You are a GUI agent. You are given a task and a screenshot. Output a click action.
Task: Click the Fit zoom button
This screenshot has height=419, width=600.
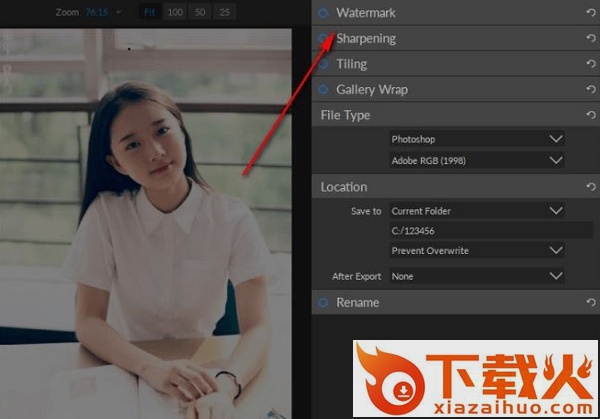pyautogui.click(x=150, y=12)
